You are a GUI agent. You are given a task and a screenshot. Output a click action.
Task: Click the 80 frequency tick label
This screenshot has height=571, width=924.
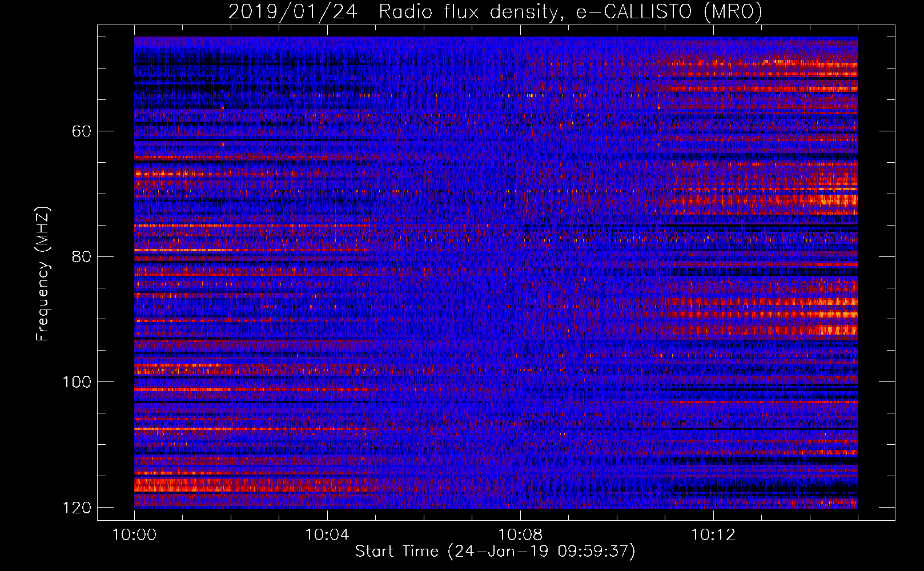click(x=82, y=256)
